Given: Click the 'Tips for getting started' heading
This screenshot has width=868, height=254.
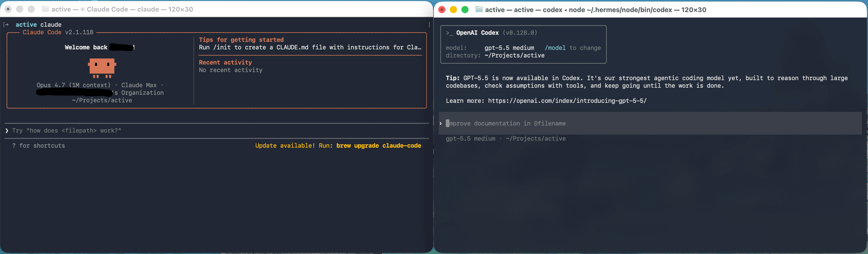Looking at the screenshot, I should click(x=241, y=40).
